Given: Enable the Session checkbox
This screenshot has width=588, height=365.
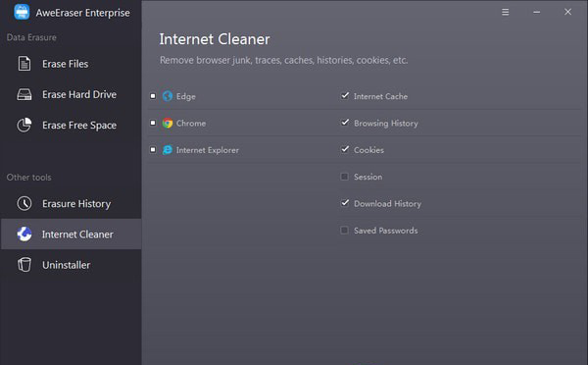Looking at the screenshot, I should click(344, 177).
